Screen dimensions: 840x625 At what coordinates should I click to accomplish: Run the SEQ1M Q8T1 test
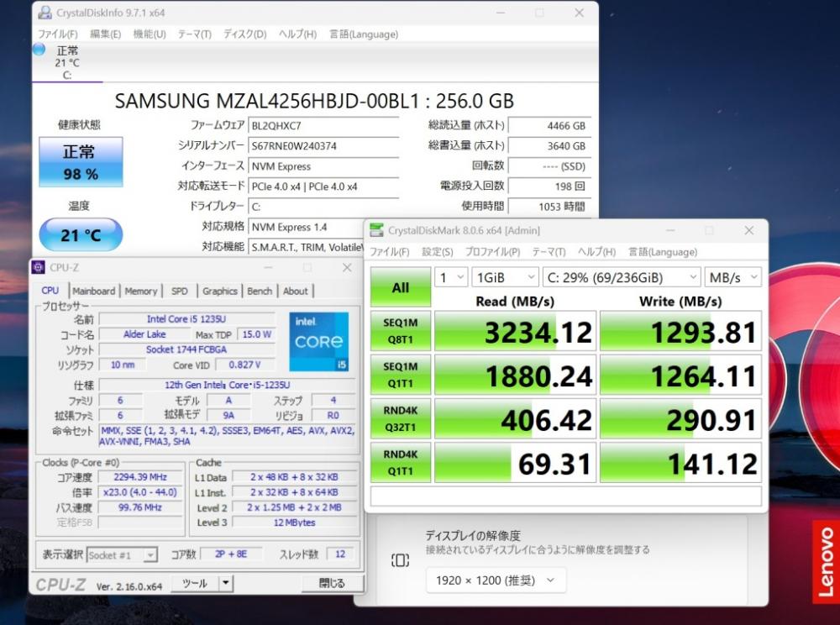pyautogui.click(x=400, y=331)
